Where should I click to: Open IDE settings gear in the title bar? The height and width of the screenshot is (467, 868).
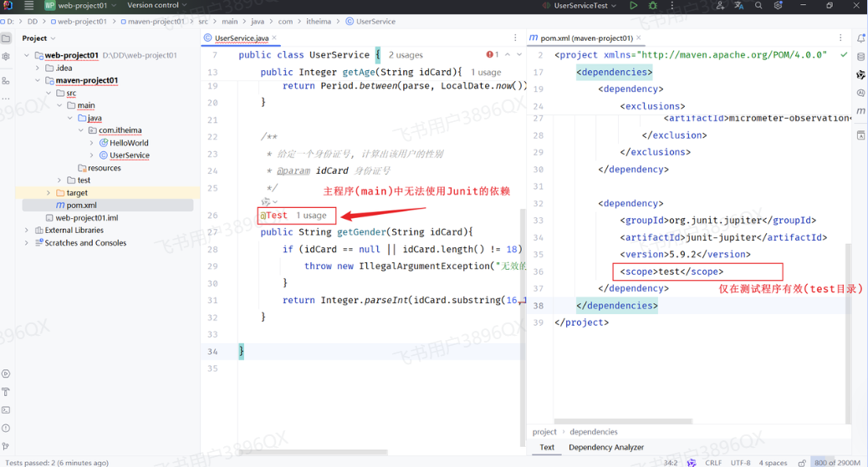(778, 6)
